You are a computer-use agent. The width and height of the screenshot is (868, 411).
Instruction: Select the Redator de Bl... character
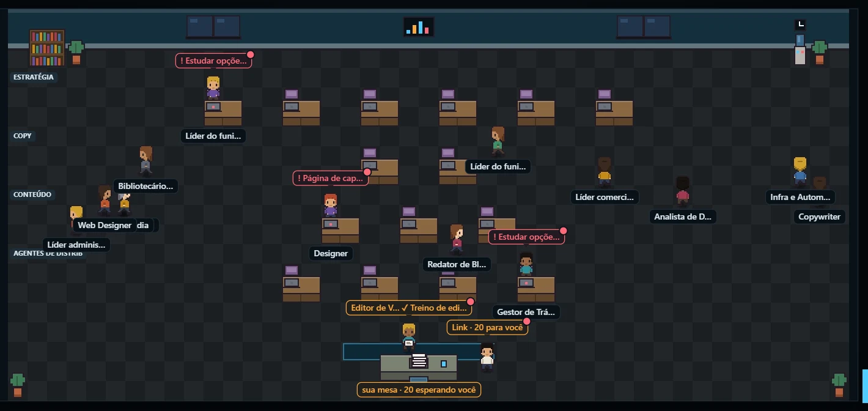coord(456,238)
